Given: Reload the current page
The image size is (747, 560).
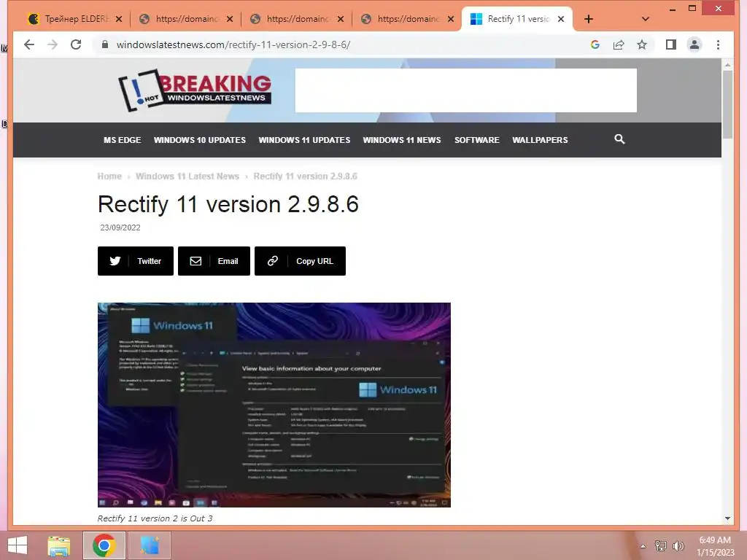Looking at the screenshot, I should click(x=76, y=44).
